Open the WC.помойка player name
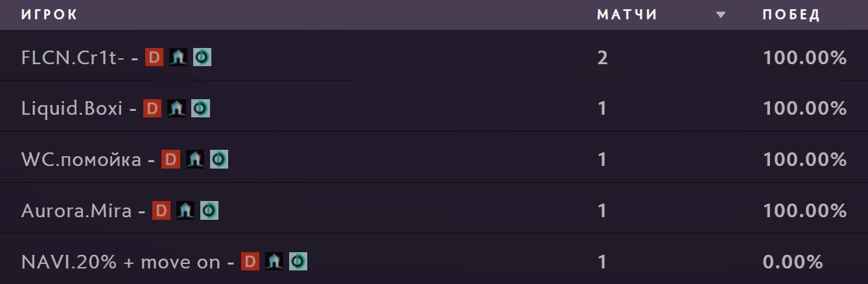Viewport: 868px width, 284px height. pos(81,160)
